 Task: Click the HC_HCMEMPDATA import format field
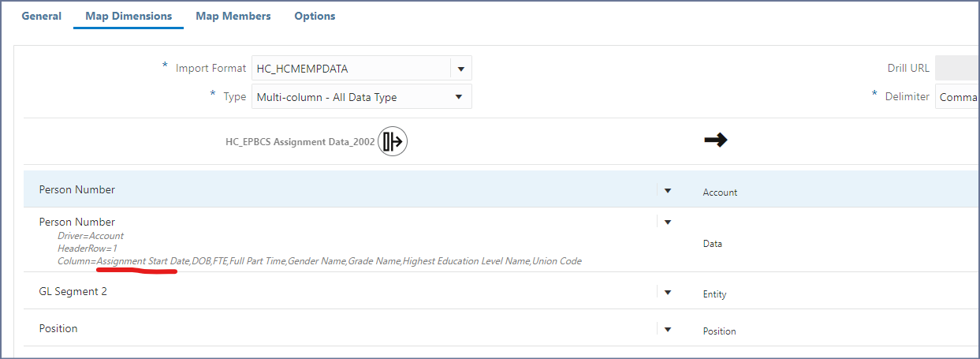[351, 69]
